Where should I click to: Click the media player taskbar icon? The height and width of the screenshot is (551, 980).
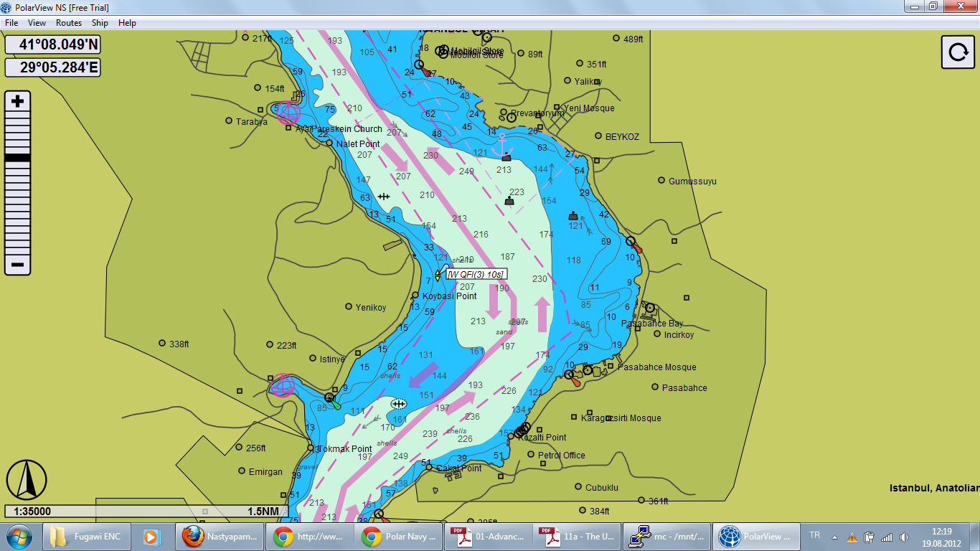(x=151, y=536)
